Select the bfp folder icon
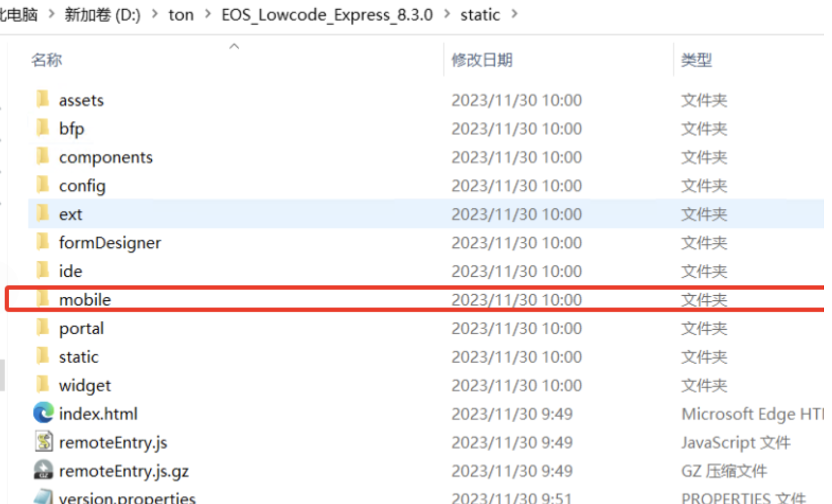This screenshot has height=504, width=832. [x=43, y=128]
